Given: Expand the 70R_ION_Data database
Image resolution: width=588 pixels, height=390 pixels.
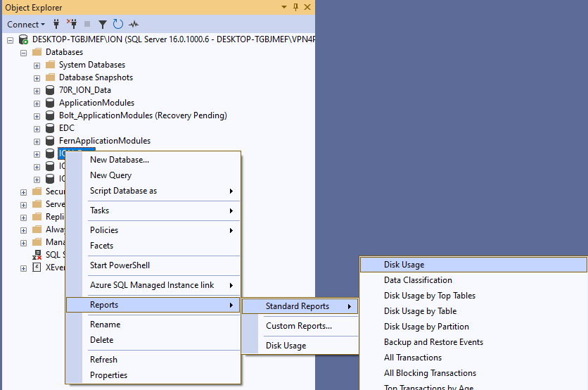Looking at the screenshot, I should click(37, 91).
